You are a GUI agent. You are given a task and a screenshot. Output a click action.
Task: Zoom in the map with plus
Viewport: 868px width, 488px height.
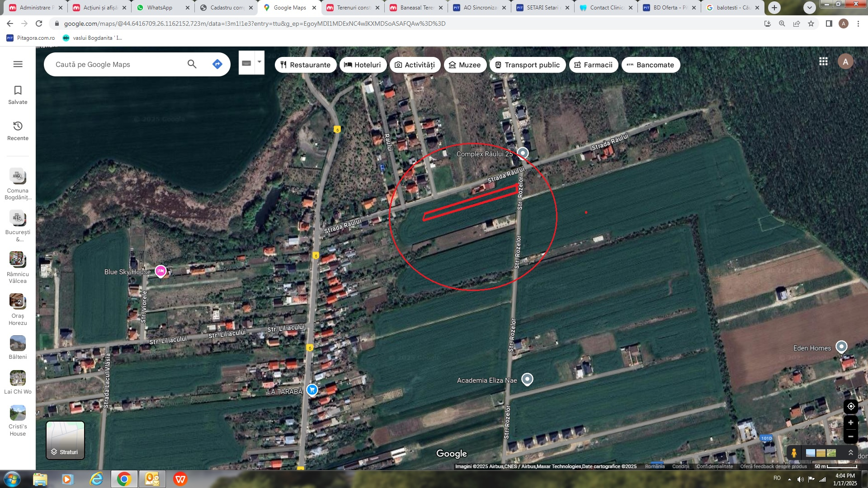click(850, 422)
